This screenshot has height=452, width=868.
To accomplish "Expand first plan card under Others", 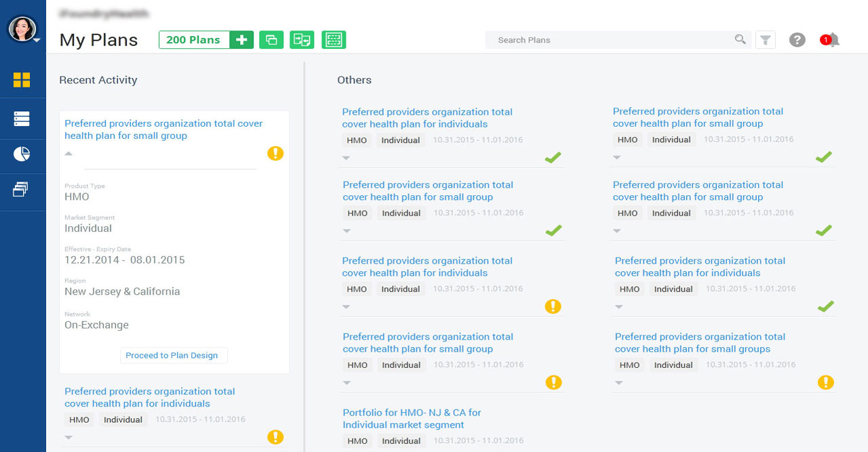I will point(346,158).
